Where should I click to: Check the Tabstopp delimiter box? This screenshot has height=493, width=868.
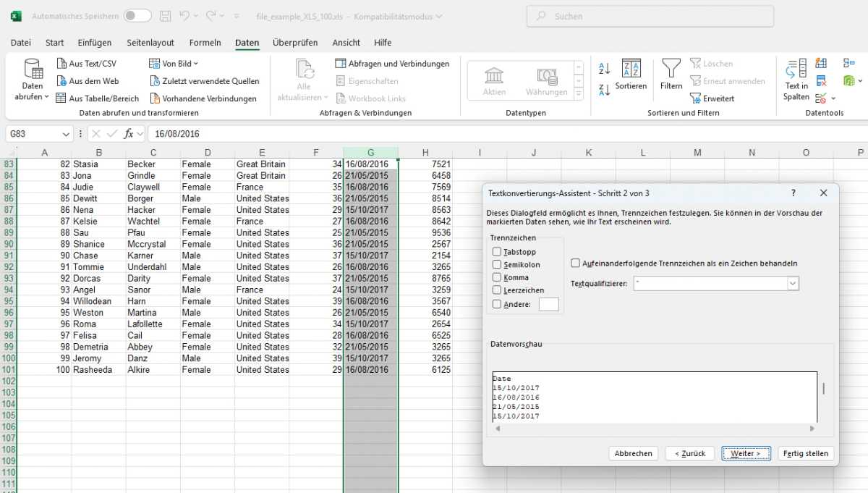point(497,252)
